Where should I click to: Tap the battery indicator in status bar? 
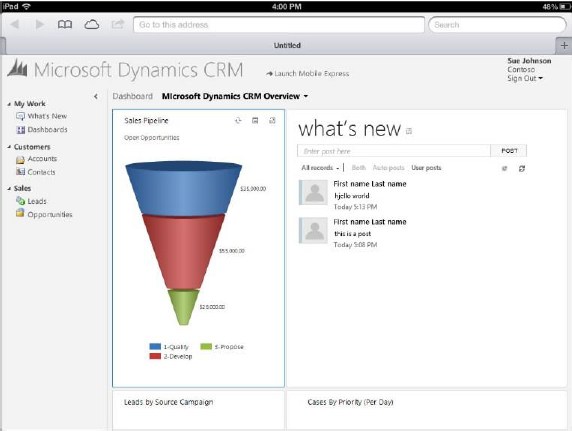coord(564,7)
